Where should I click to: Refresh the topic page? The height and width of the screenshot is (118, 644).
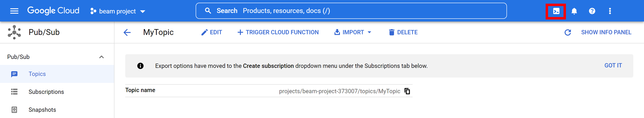click(568, 32)
